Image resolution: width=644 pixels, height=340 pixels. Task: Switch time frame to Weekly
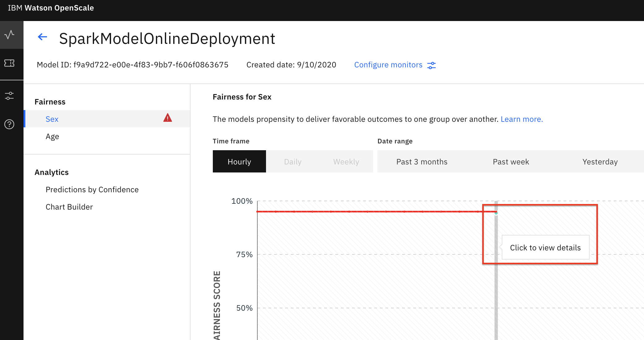346,161
